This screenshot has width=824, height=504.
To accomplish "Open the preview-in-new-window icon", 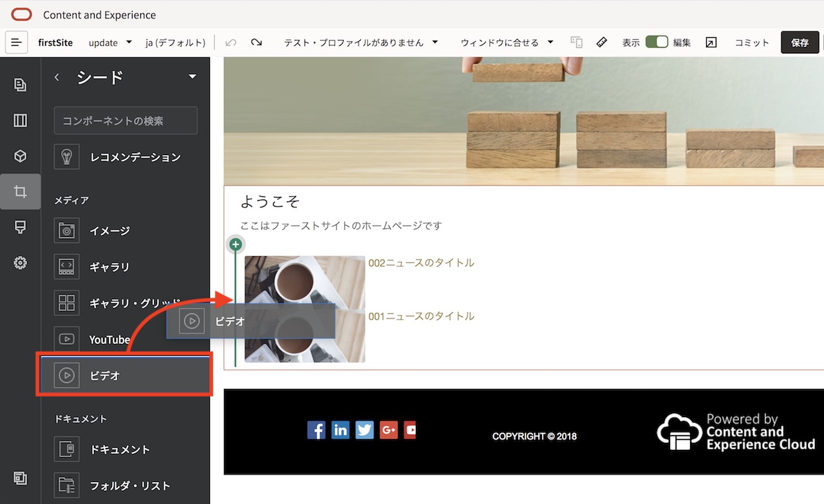I will coord(711,41).
